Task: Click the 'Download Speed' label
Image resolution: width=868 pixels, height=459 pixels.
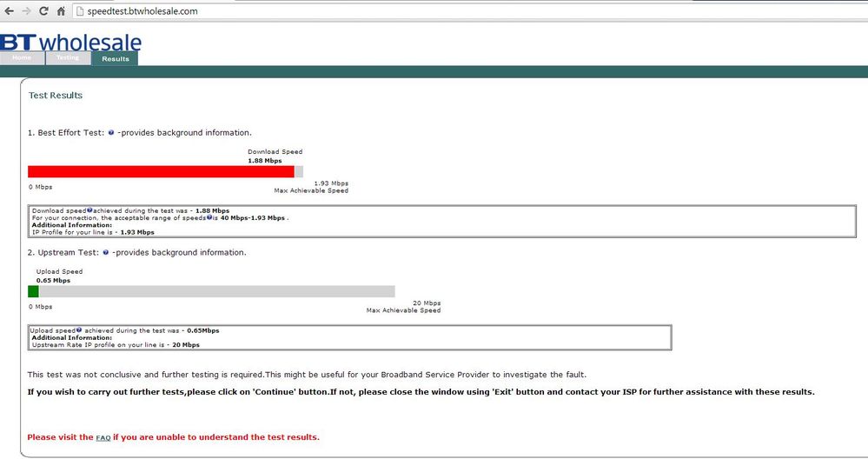Action: [275, 152]
